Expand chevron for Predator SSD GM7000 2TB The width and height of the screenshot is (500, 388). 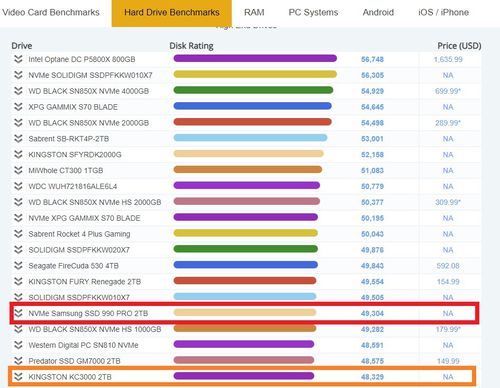pyautogui.click(x=18, y=361)
